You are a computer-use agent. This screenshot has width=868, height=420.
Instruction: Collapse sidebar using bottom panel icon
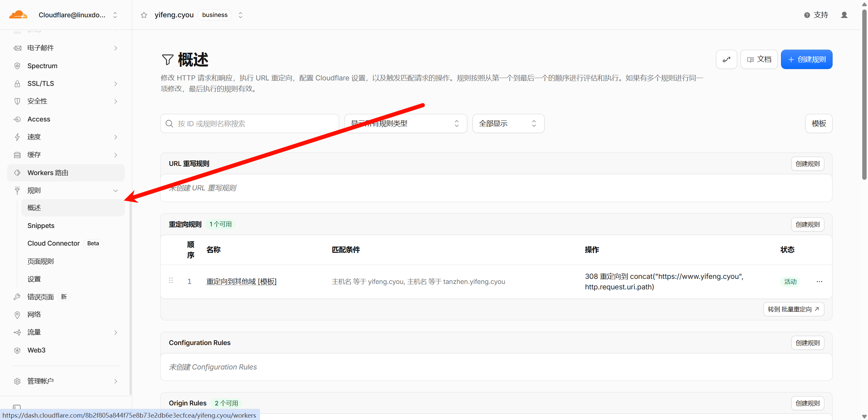(x=17, y=406)
